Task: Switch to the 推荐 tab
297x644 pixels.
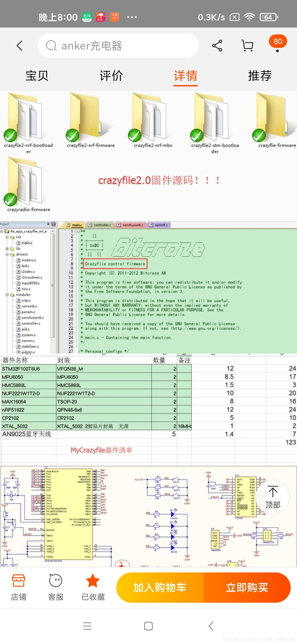Action: coord(260,76)
